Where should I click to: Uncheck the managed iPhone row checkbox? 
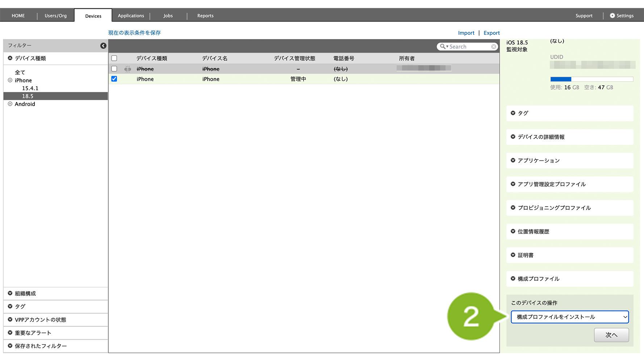coord(114,79)
